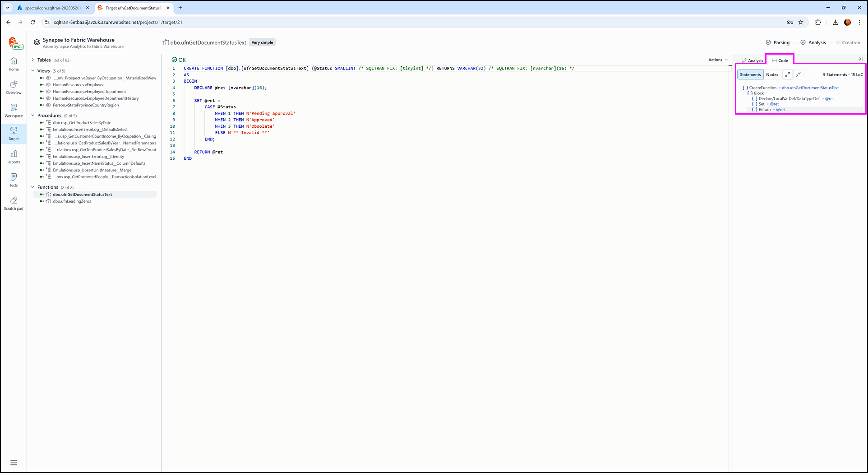Collapse the right side panel
This screenshot has width=868, height=473.
click(860, 59)
